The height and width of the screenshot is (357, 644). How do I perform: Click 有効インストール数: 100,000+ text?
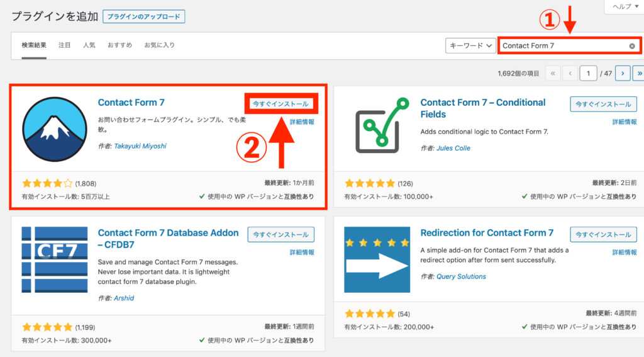tap(389, 196)
